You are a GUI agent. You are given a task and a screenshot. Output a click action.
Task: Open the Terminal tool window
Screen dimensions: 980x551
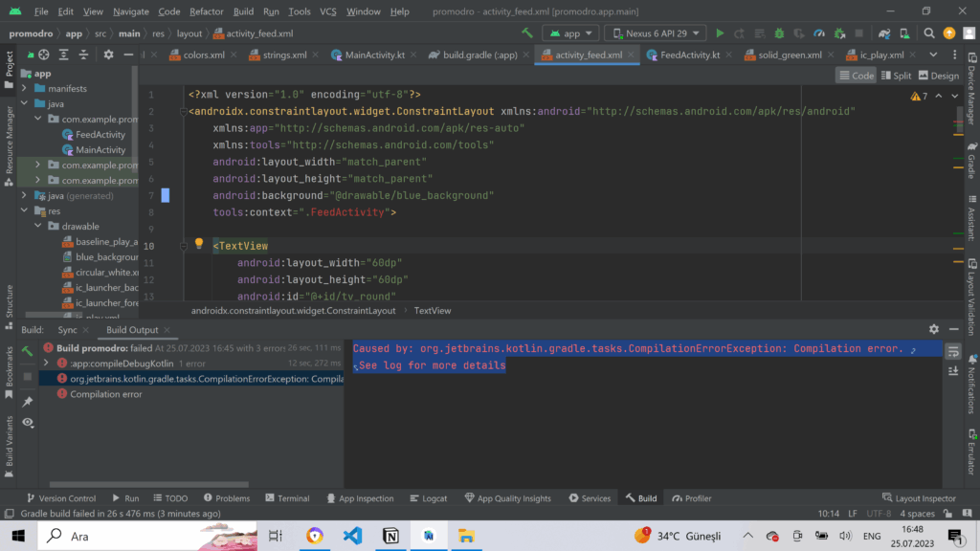[x=286, y=498]
